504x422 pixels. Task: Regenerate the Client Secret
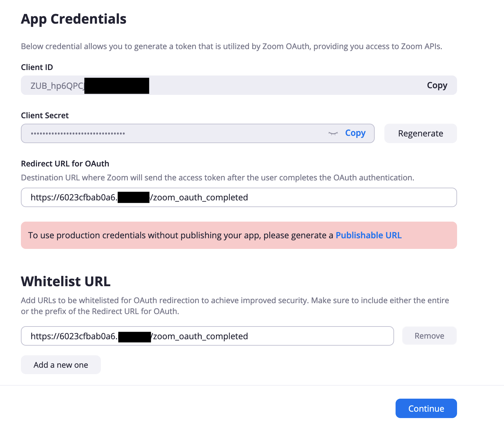[x=420, y=133]
